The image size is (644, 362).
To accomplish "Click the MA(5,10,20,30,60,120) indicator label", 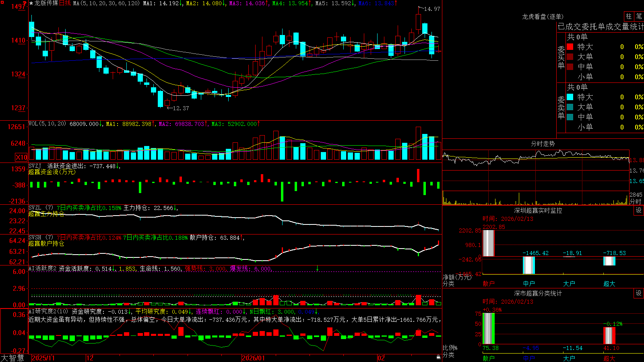I will point(106,3).
